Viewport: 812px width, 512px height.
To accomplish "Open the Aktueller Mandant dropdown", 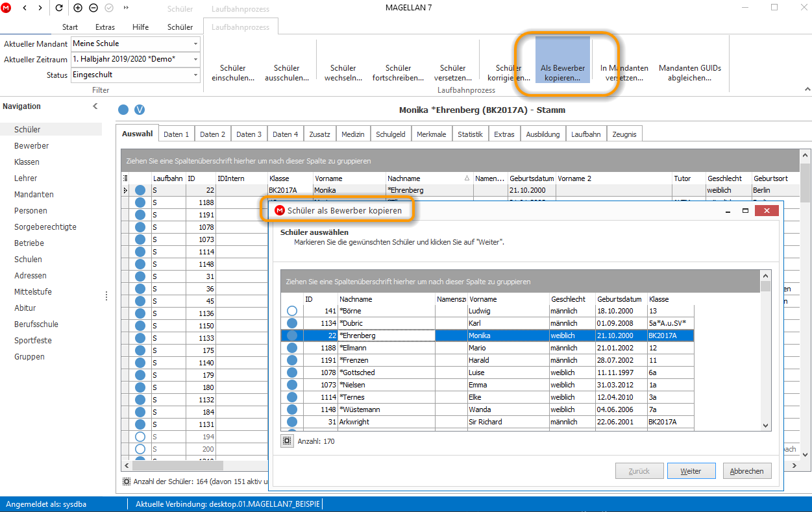I will (195, 43).
